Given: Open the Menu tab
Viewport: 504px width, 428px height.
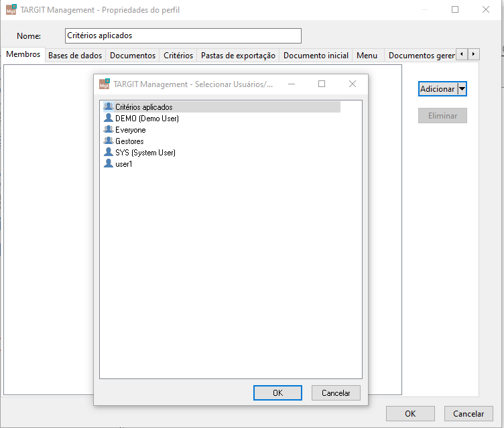Looking at the screenshot, I should click(x=367, y=56).
